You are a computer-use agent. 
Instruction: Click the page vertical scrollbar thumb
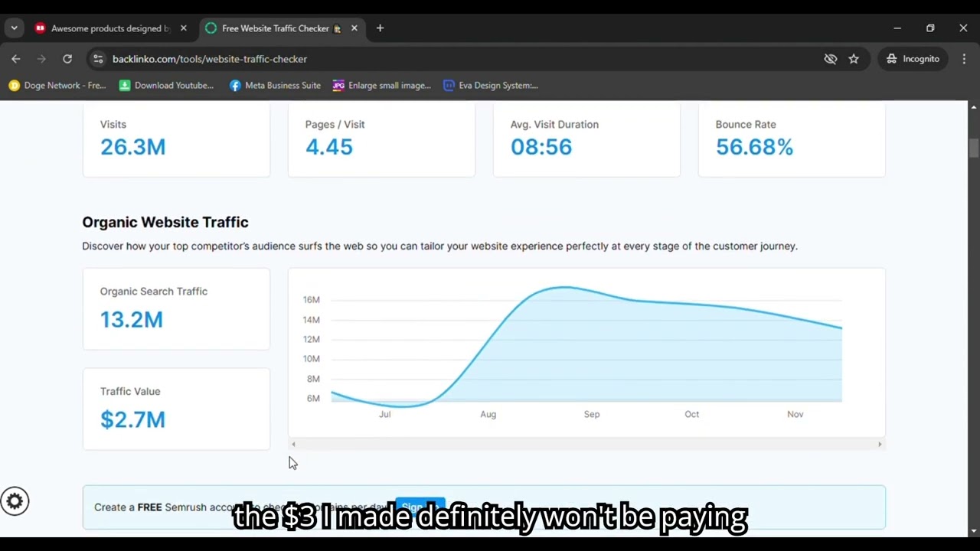click(x=974, y=148)
